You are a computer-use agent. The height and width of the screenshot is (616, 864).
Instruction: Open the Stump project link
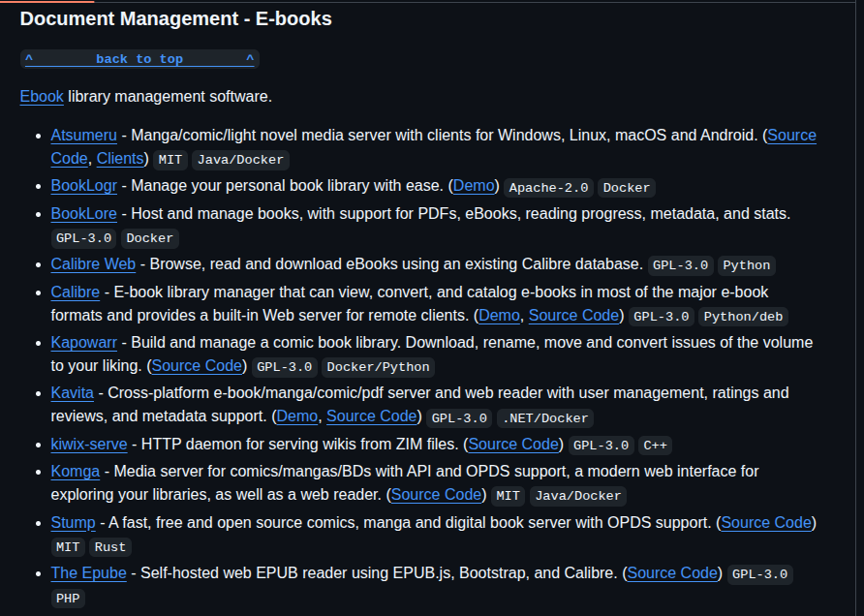coord(73,523)
